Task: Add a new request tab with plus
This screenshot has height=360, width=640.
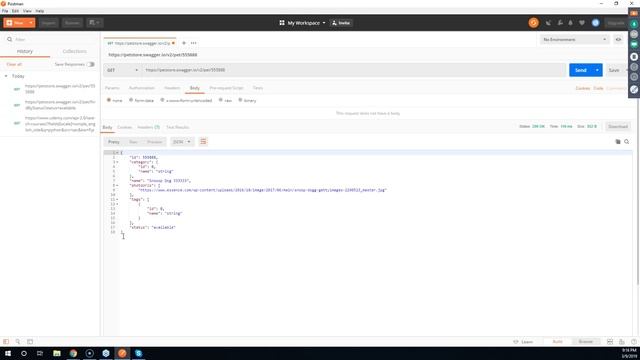Action: (184, 43)
